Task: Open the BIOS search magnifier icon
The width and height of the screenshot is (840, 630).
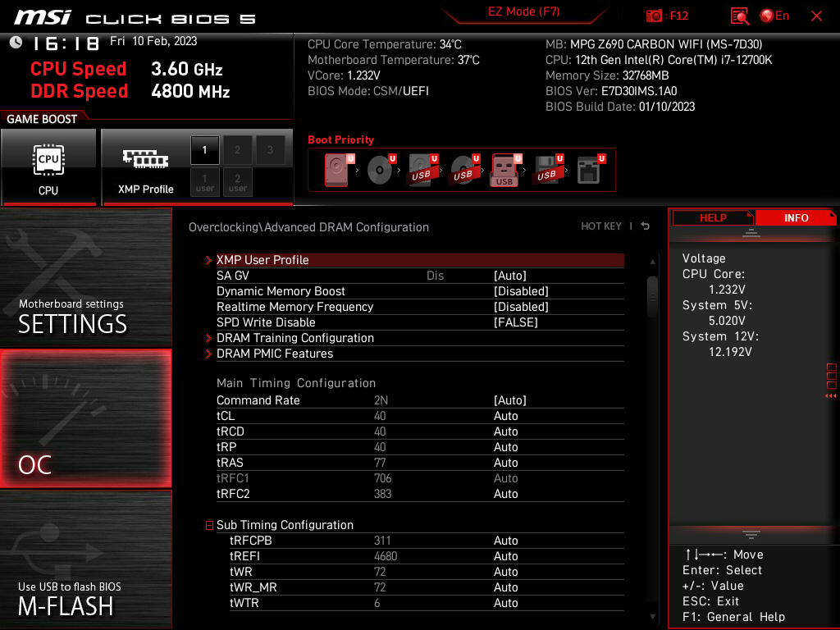Action: pyautogui.click(x=739, y=16)
